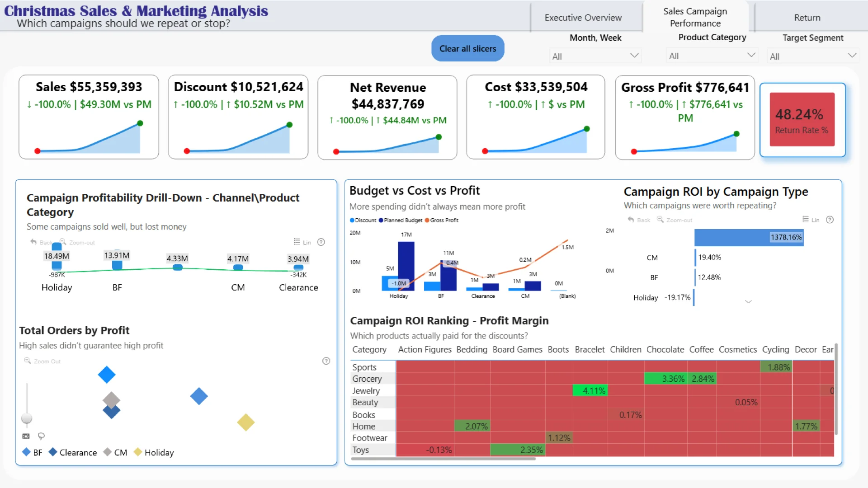The image size is (868, 488).
Task: Open the Month, Week slicer dropdown
Action: (634, 56)
